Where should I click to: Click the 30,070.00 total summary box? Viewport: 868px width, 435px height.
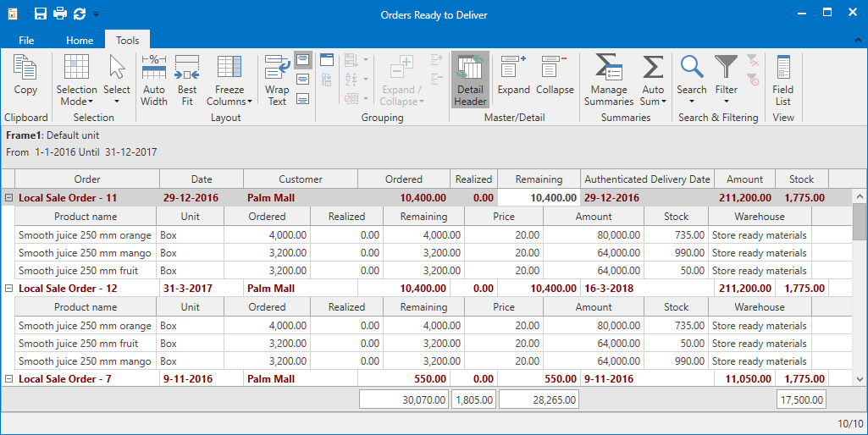coord(404,399)
